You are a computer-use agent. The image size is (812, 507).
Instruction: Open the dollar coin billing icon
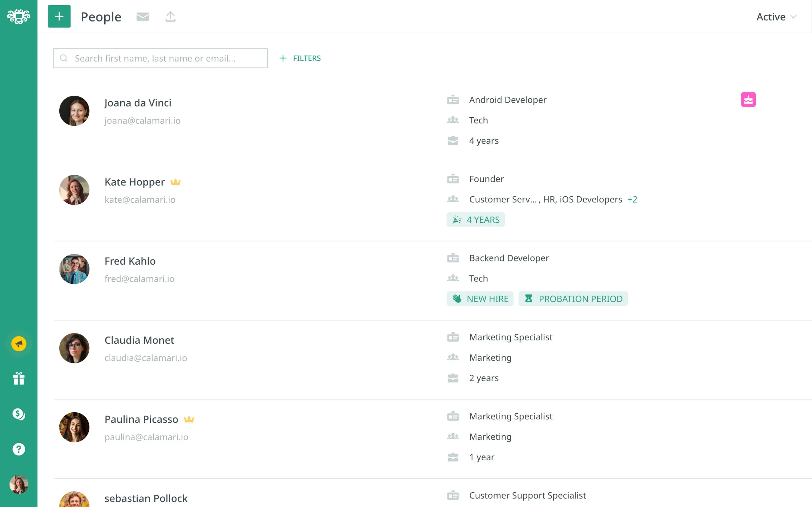click(x=19, y=414)
